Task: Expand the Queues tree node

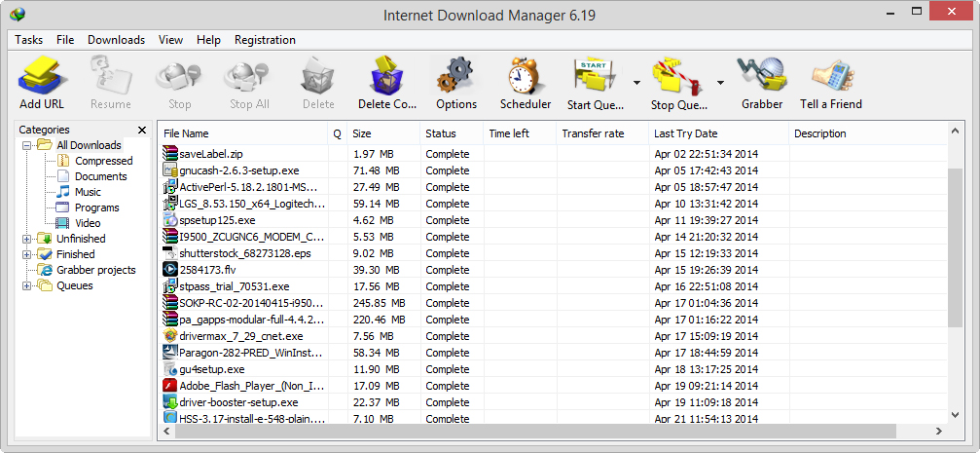Action: (x=27, y=286)
